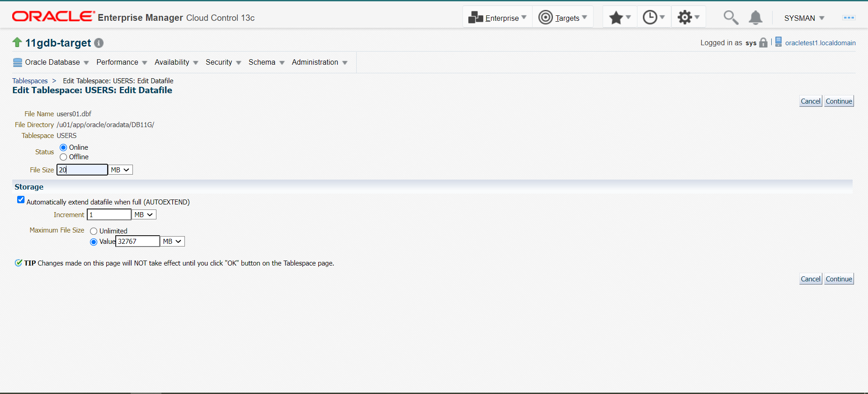Open the Security menu
Screen dimensions: 868x394
[223, 62]
